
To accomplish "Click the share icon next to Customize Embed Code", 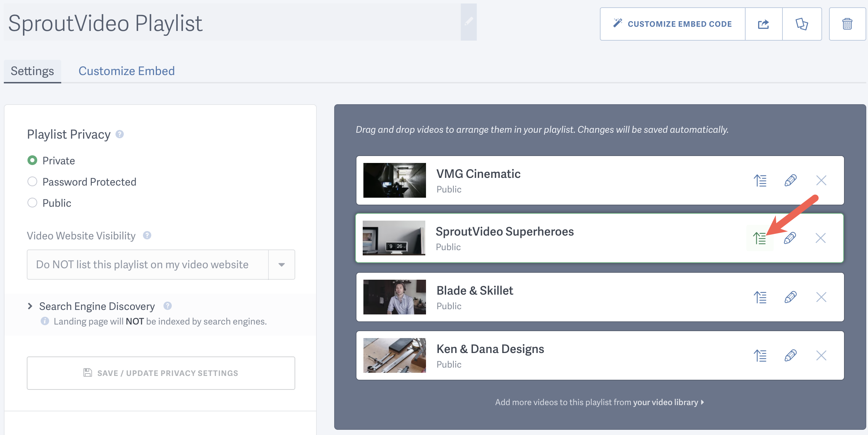I will click(764, 24).
